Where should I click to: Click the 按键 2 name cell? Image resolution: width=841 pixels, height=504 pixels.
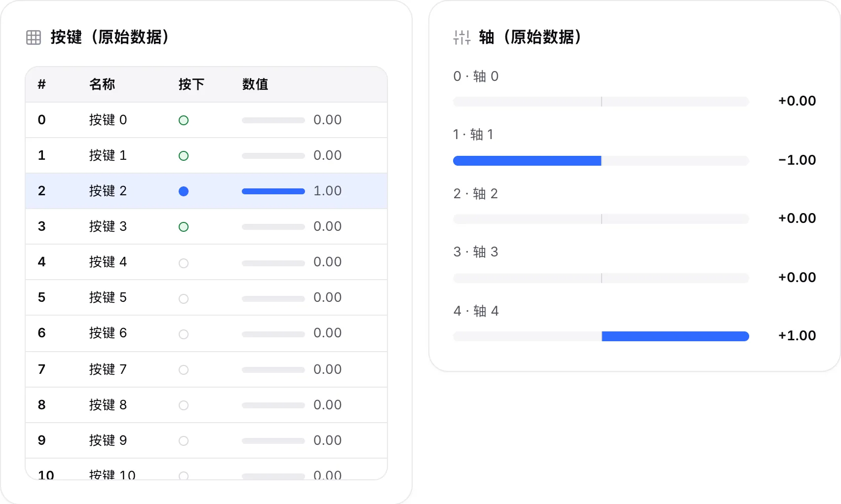[108, 191]
